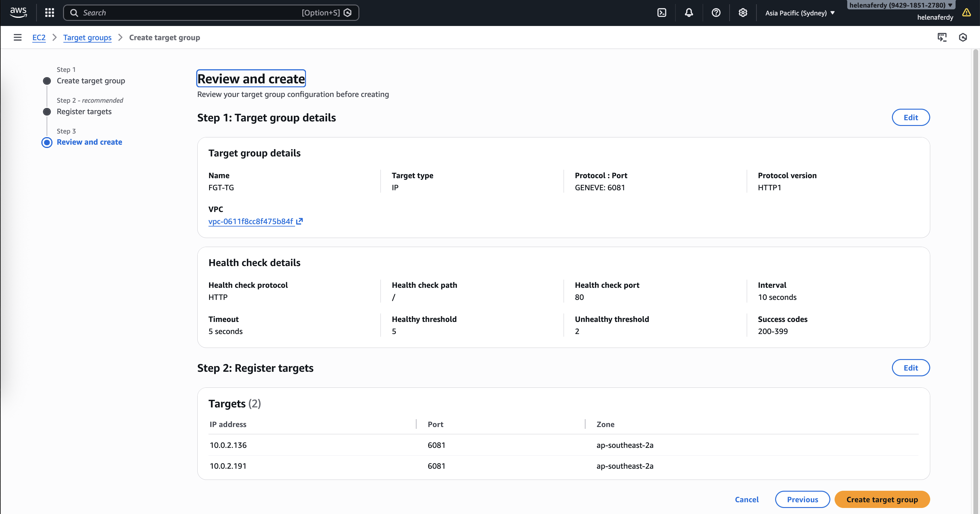This screenshot has height=514, width=980.
Task: Click the AWS logo home icon
Action: [18, 13]
